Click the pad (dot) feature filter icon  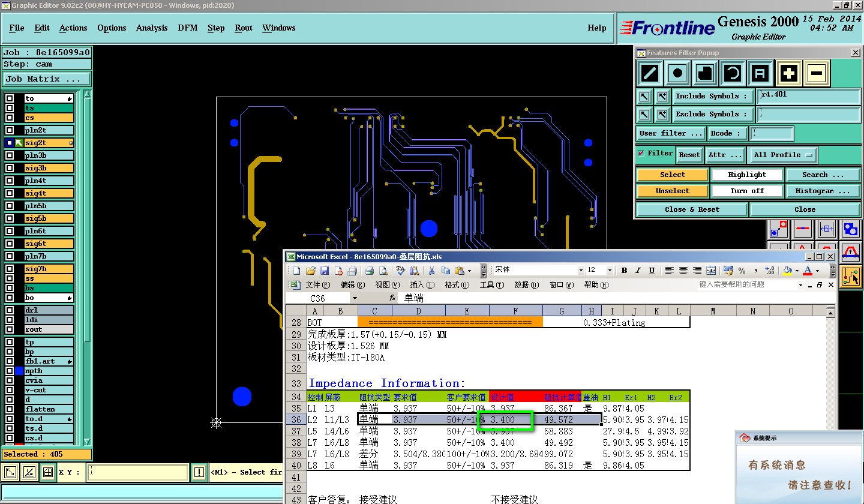(x=677, y=73)
